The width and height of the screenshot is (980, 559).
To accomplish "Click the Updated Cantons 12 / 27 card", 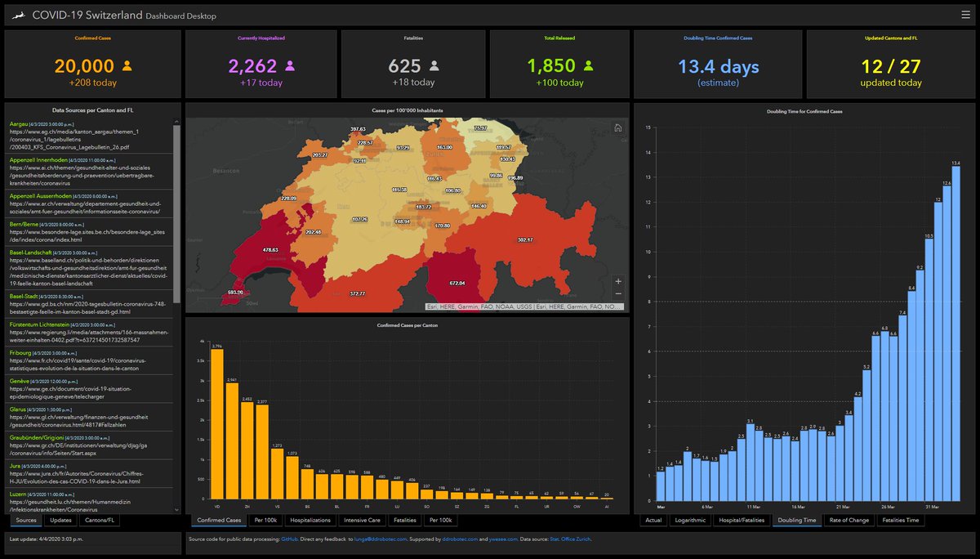I will click(891, 65).
